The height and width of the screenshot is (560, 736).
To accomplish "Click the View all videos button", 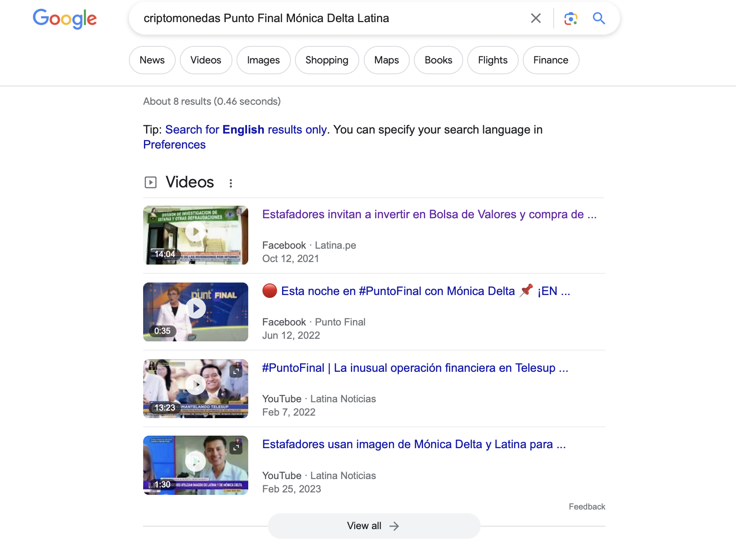I will coord(374,526).
